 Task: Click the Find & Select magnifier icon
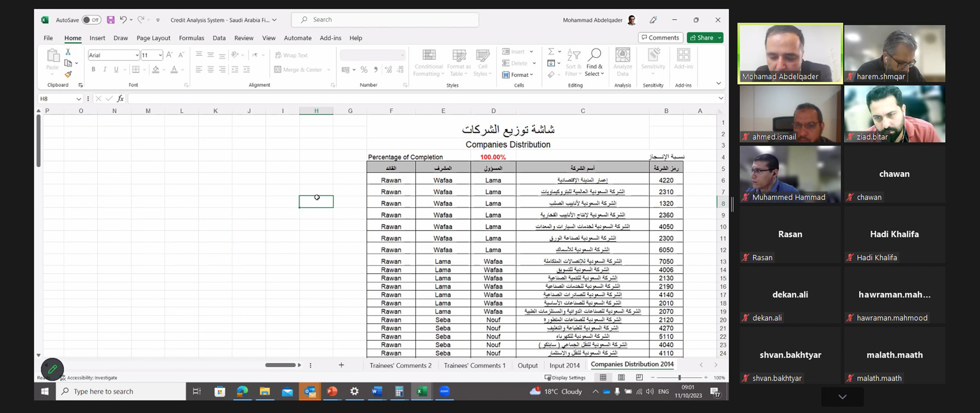595,55
